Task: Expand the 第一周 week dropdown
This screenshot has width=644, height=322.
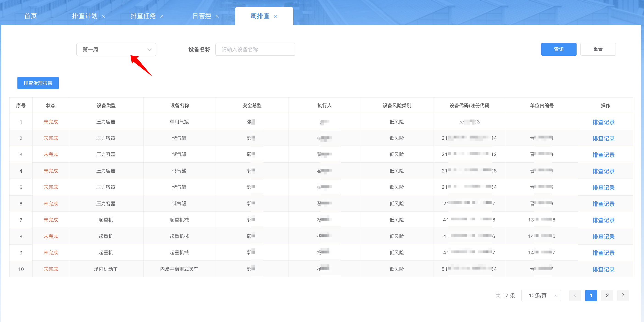Action: coord(116,49)
